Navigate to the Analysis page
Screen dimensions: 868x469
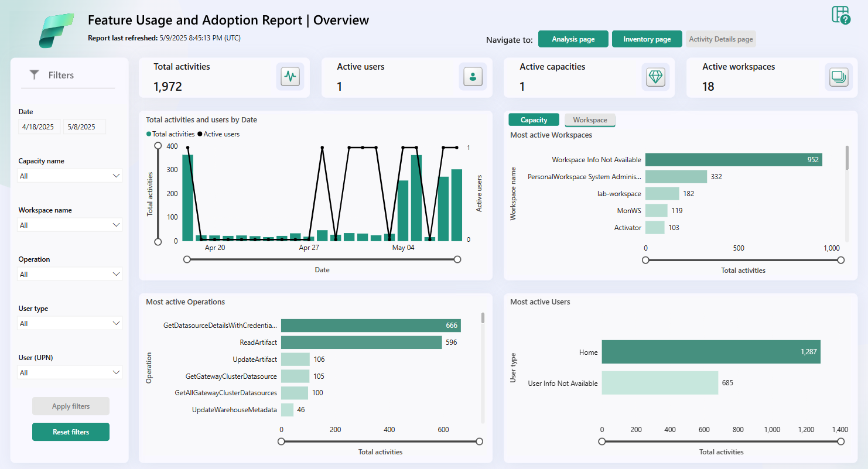[573, 39]
